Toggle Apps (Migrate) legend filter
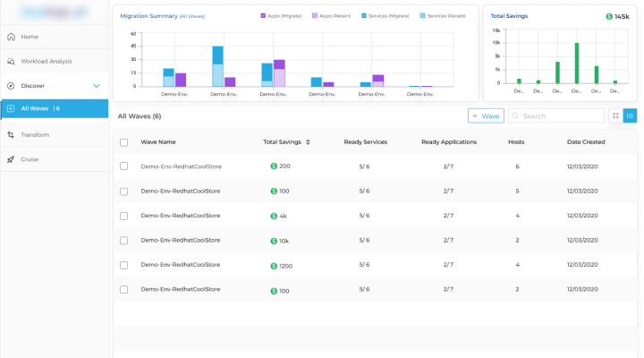644x358 pixels. pos(263,16)
